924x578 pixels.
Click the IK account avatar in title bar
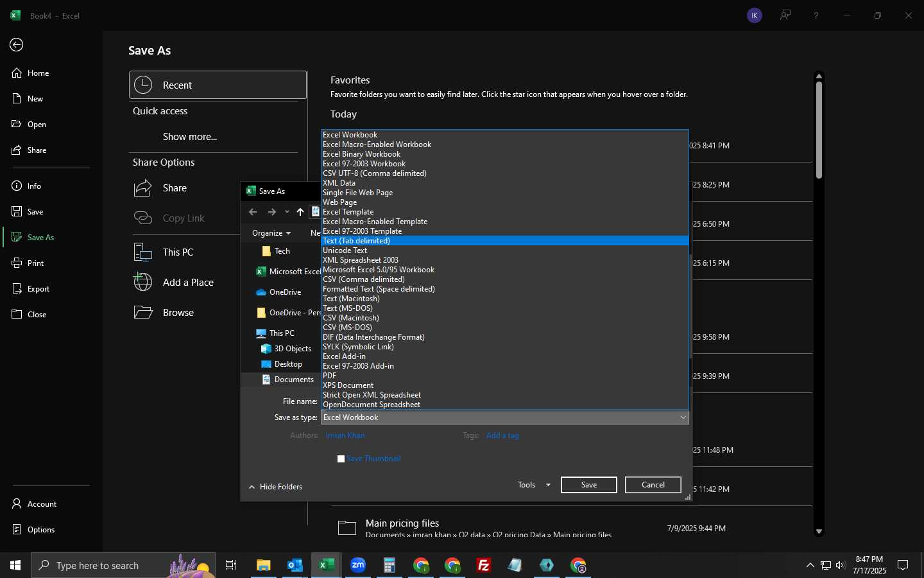tap(755, 15)
